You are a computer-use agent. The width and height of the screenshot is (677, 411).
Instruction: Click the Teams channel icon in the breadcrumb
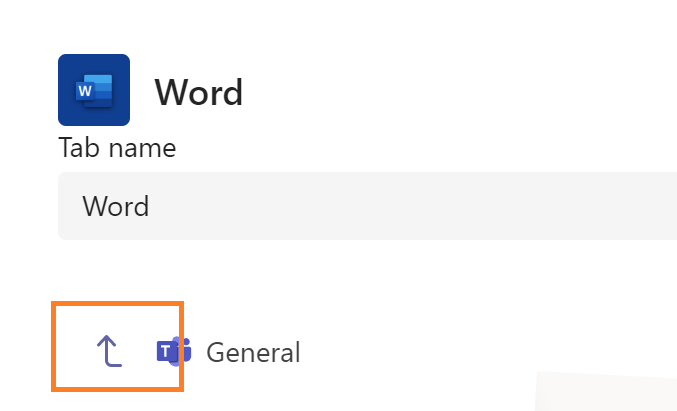click(x=173, y=351)
